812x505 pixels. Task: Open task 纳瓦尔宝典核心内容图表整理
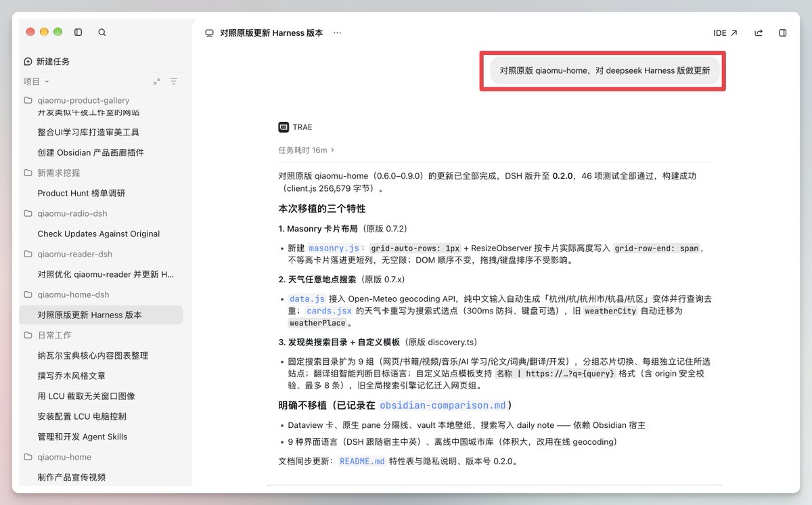(x=93, y=355)
